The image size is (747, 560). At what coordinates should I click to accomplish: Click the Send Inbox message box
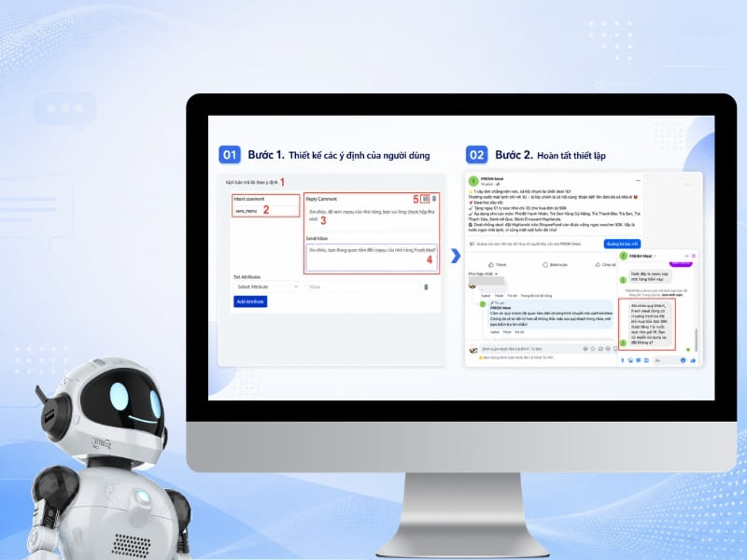(371, 258)
